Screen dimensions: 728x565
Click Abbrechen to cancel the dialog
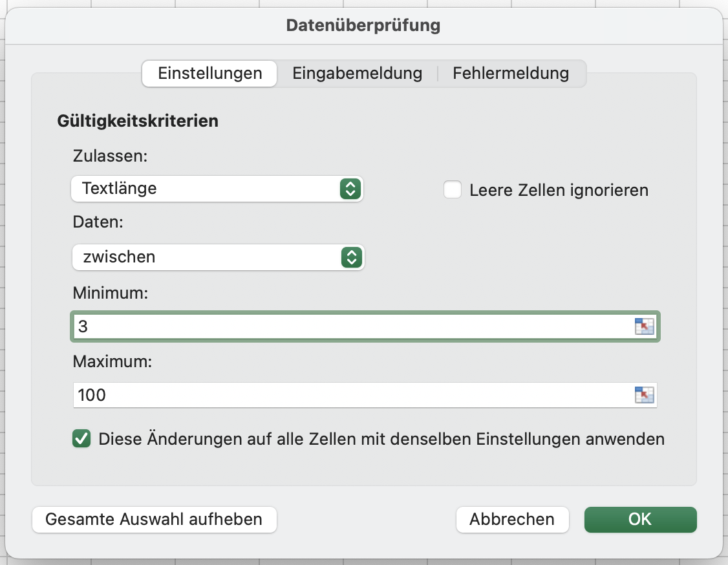(x=512, y=519)
